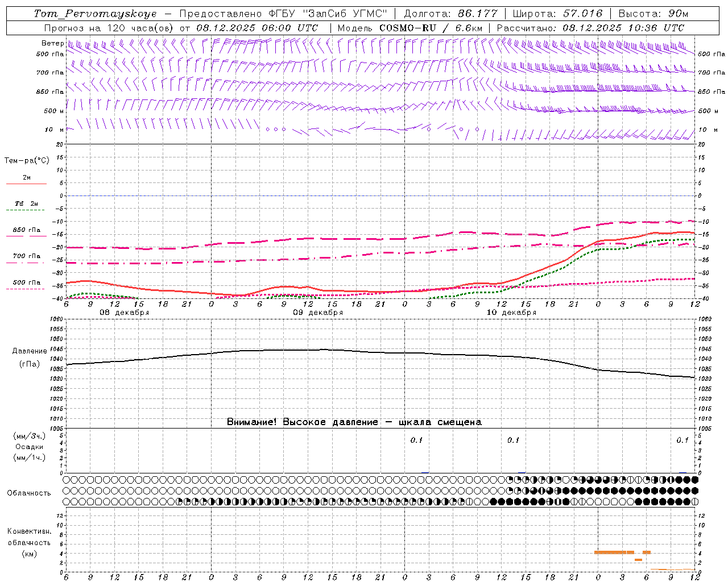Click the 08 декабря date label
The width and height of the screenshot is (728, 582).
125,313
